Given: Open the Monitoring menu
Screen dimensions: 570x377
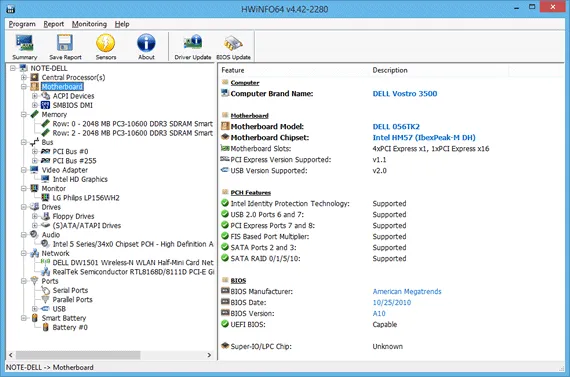Looking at the screenshot, I should pyautogui.click(x=89, y=24).
